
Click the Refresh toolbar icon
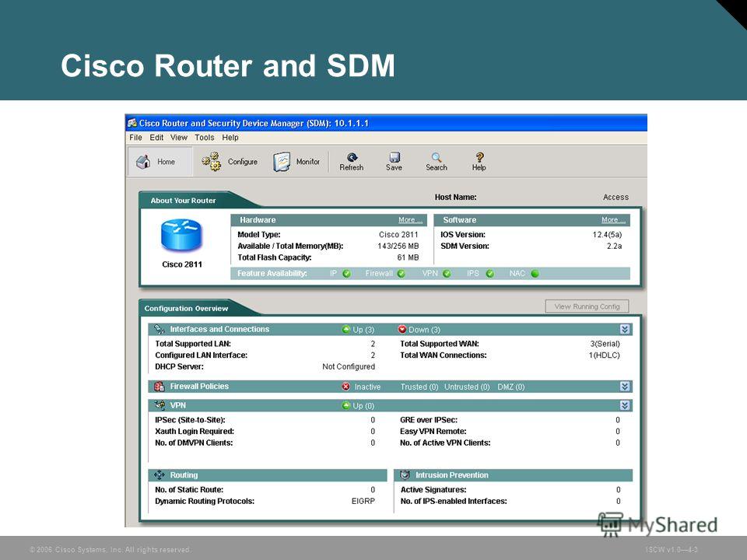352,157
